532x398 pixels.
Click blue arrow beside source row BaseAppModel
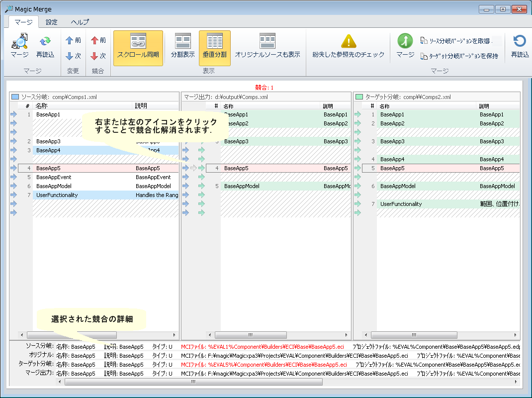coord(13,186)
